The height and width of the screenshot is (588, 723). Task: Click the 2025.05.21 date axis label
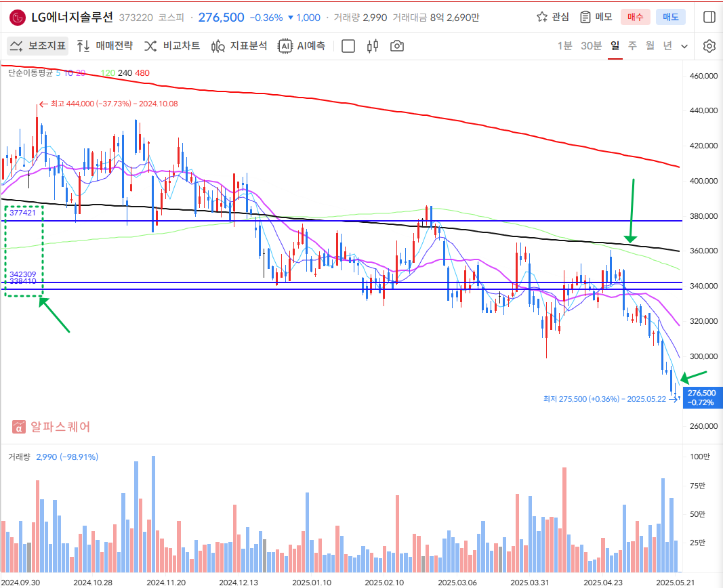point(675,583)
